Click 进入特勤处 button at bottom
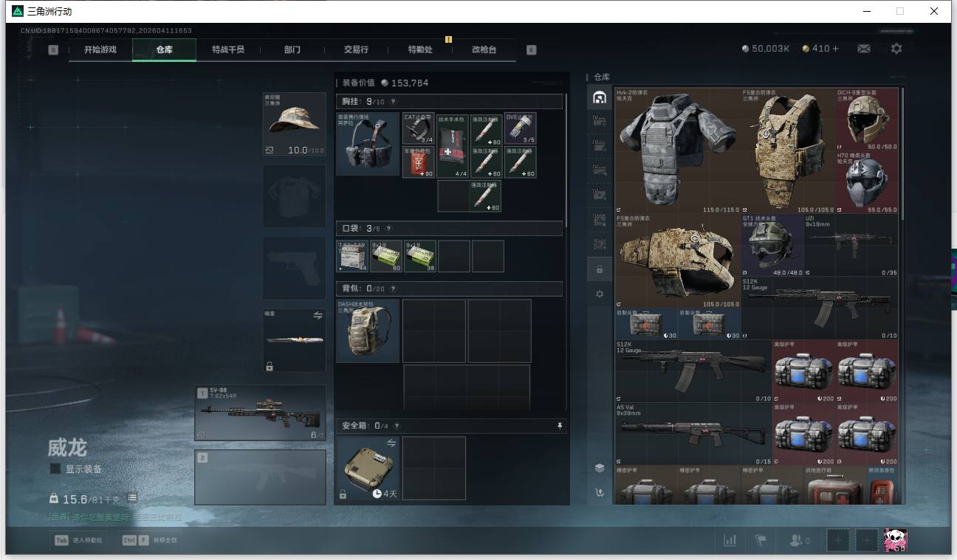Viewport: 957px width, 560px height. coord(80,540)
